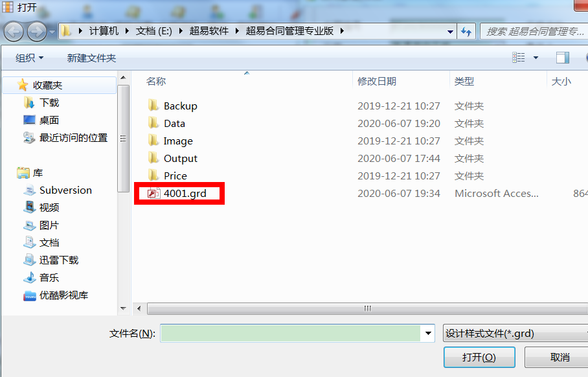This screenshot has height=377, width=588.
Task: Open 最近访问的位置 in sidebar
Action: [74, 138]
